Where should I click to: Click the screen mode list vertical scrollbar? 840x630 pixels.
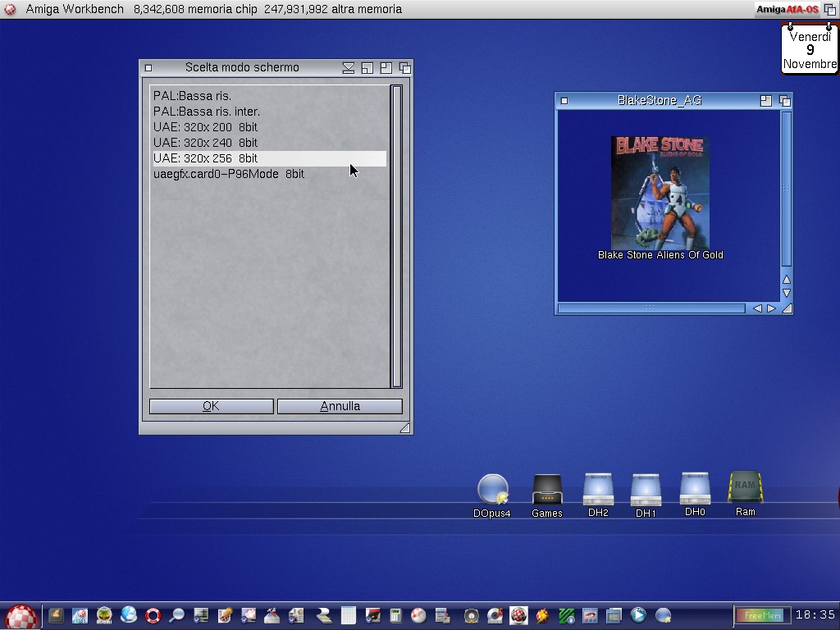[396, 235]
